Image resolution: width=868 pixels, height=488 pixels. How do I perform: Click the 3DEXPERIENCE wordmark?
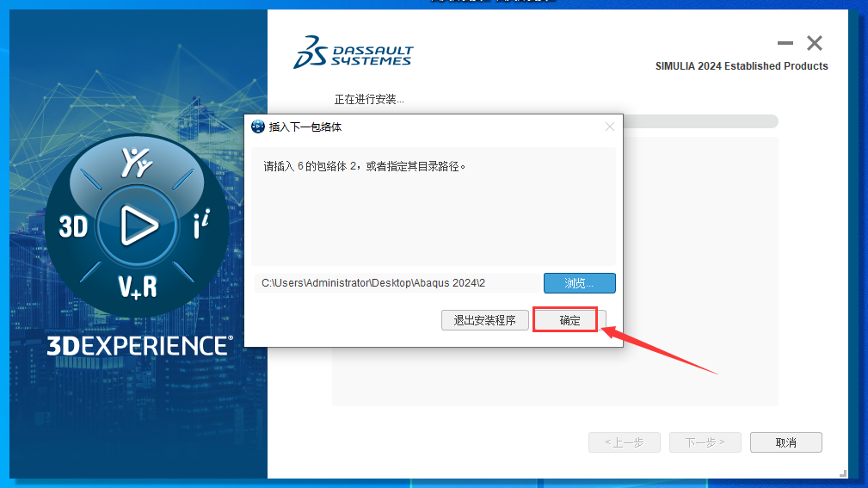pos(139,346)
